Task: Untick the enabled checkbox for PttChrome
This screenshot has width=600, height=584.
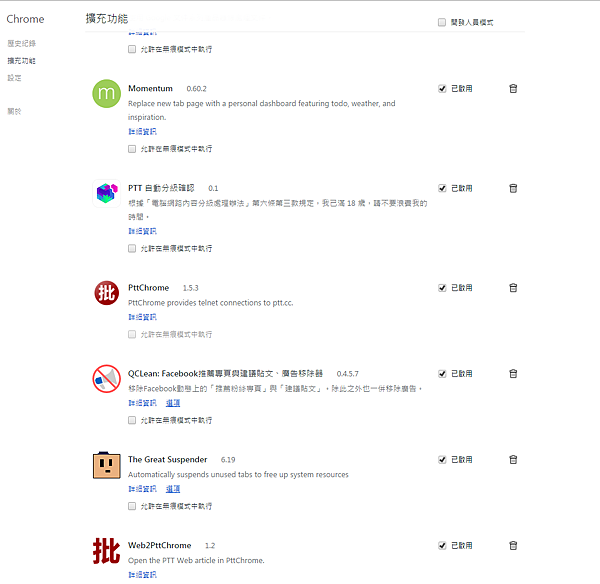Action: tap(442, 288)
